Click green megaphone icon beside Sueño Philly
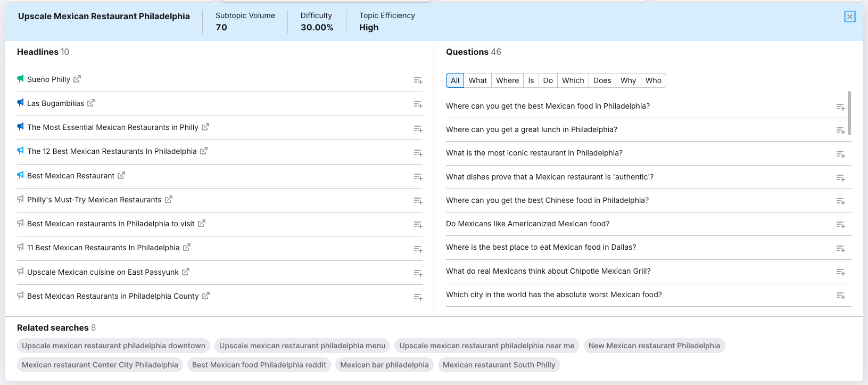The height and width of the screenshot is (385, 868). click(20, 79)
